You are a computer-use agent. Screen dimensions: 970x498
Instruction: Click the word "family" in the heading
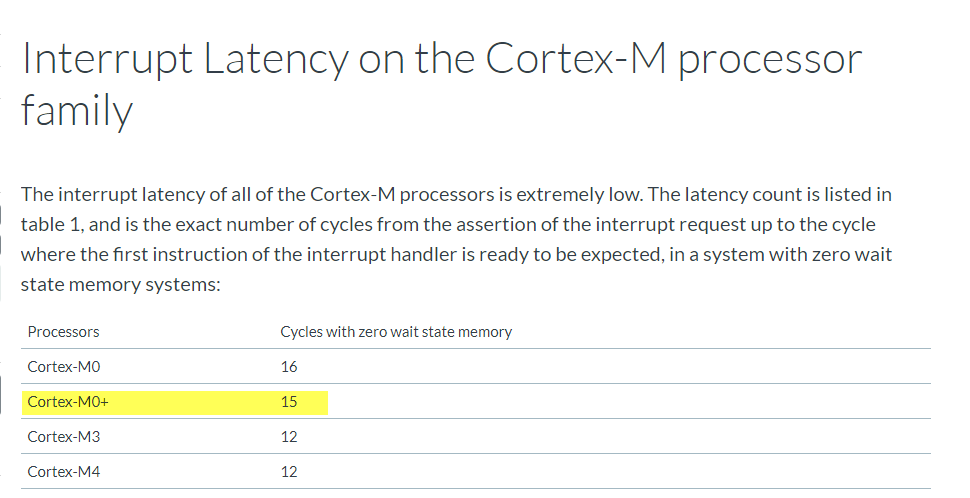point(76,112)
